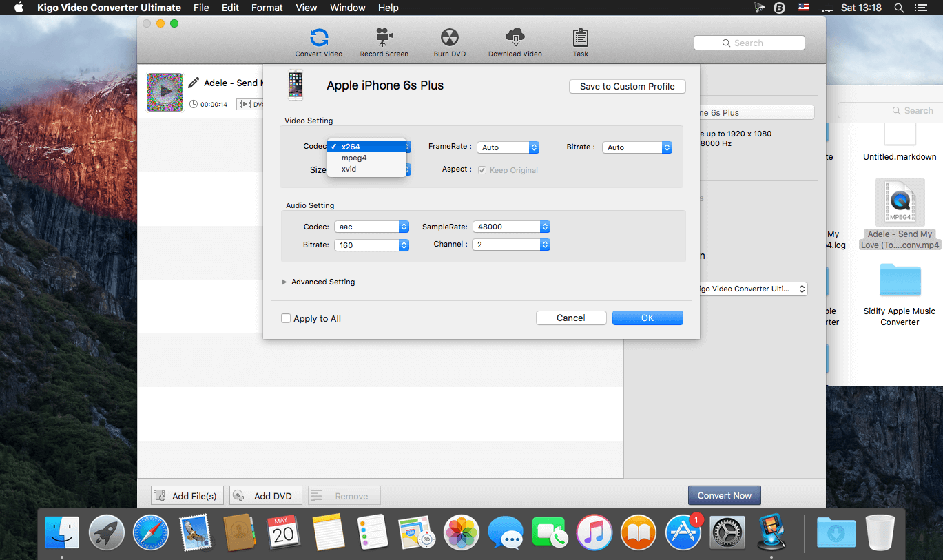Open Calendar in the dock
Viewport: 943px width, 560px height.
(284, 532)
